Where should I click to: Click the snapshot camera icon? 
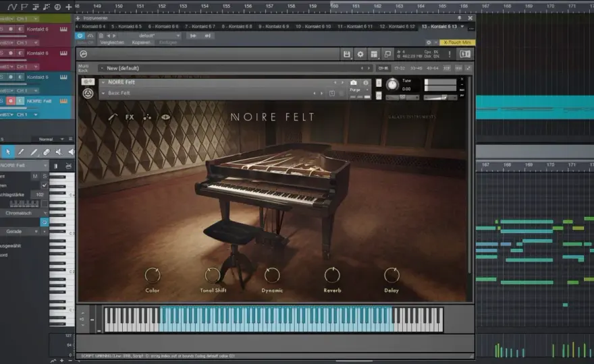(354, 82)
